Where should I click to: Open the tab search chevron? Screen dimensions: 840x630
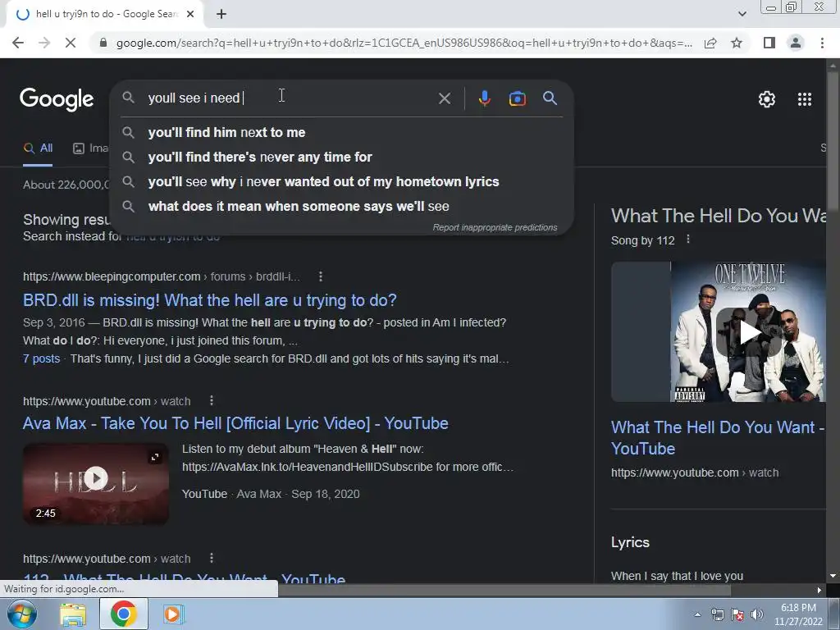(742, 14)
